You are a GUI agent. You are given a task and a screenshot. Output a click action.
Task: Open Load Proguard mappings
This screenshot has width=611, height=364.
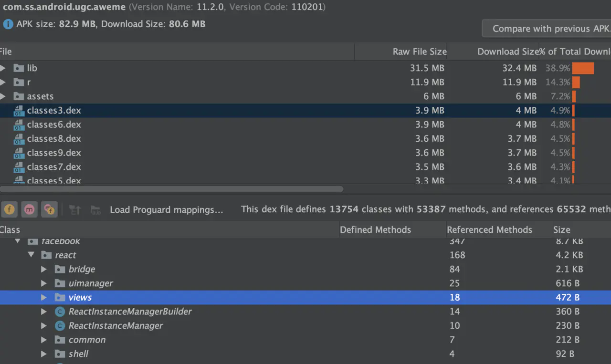coord(167,209)
